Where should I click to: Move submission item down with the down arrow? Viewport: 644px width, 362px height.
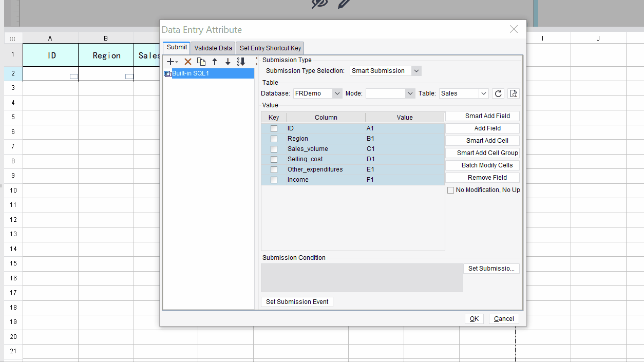pos(228,62)
